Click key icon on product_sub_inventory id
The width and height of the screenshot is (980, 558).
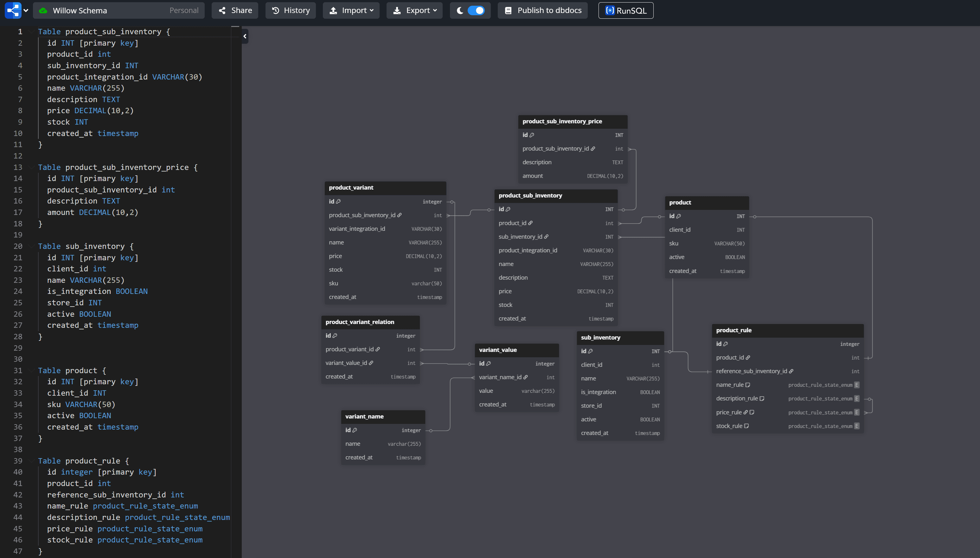pyautogui.click(x=508, y=209)
